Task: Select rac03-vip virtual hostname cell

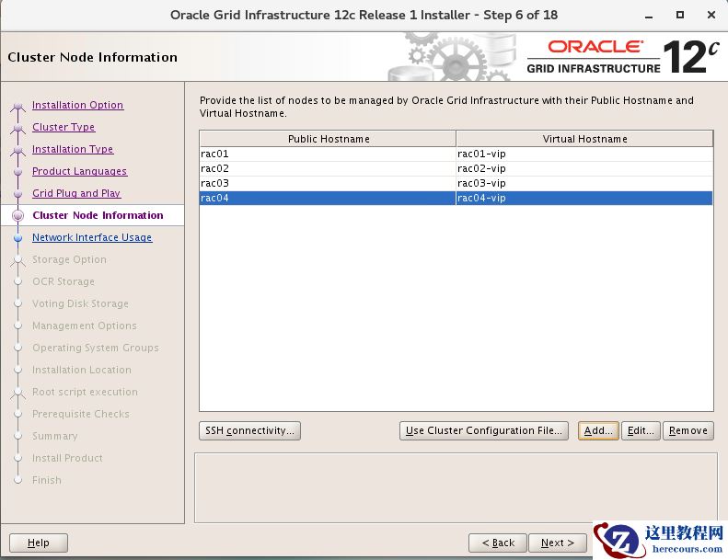Action: point(584,183)
